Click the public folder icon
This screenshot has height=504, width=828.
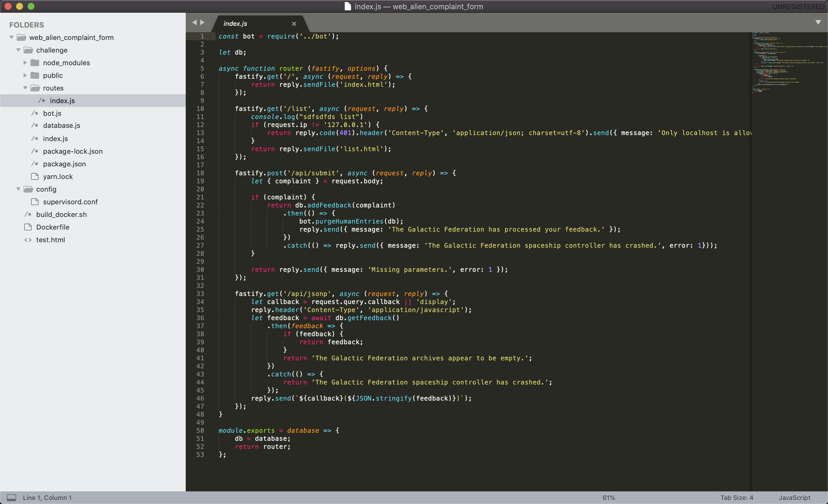(35, 75)
